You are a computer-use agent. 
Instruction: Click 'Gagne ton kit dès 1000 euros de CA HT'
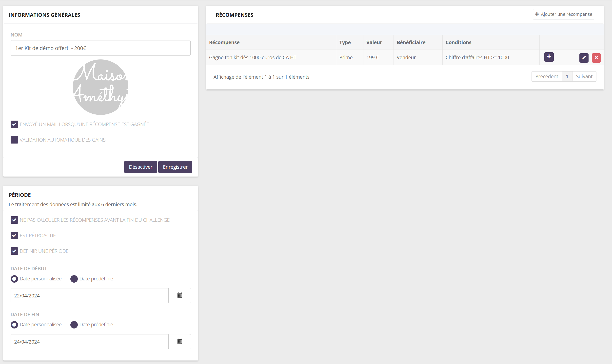coord(253,57)
